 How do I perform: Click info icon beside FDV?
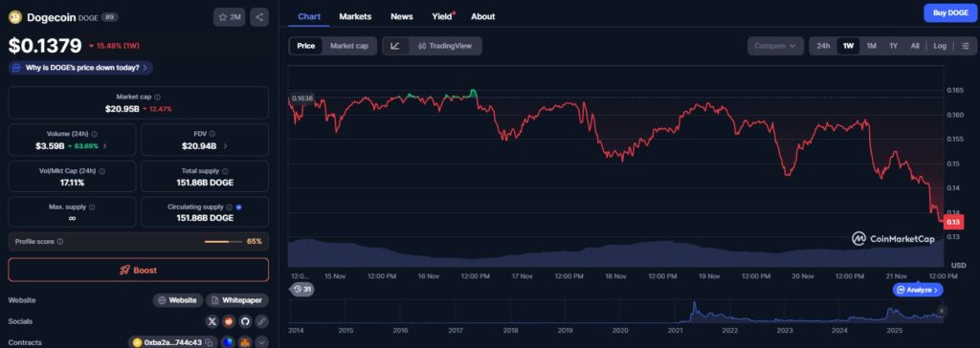212,134
